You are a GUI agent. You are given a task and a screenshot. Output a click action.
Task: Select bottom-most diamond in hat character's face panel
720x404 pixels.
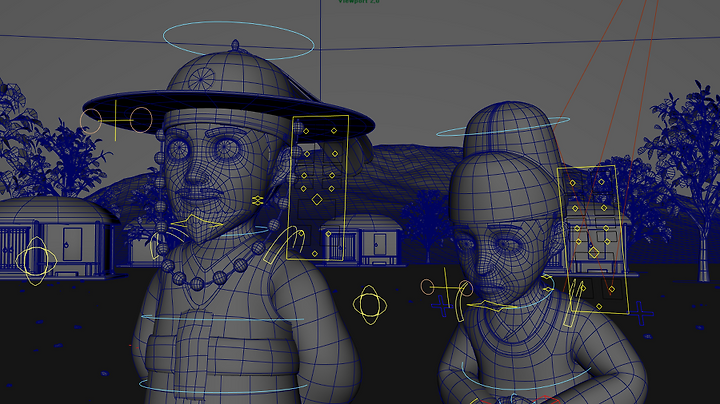click(x=315, y=253)
